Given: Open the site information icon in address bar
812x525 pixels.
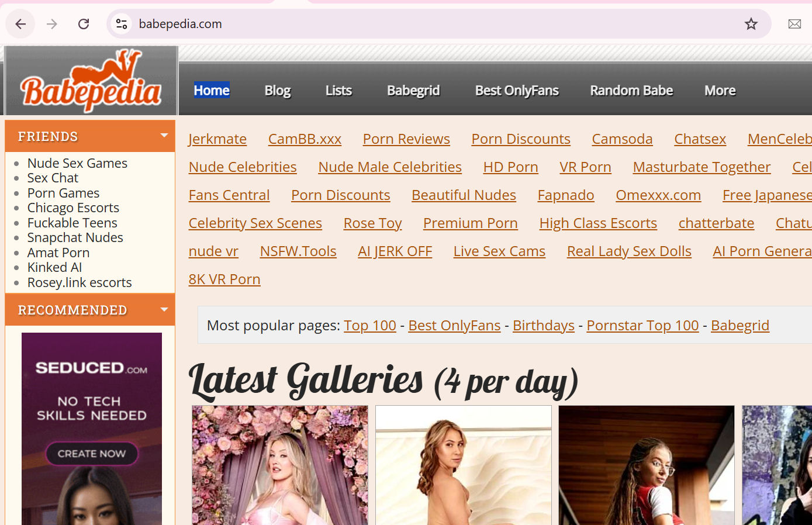Looking at the screenshot, I should (x=122, y=24).
